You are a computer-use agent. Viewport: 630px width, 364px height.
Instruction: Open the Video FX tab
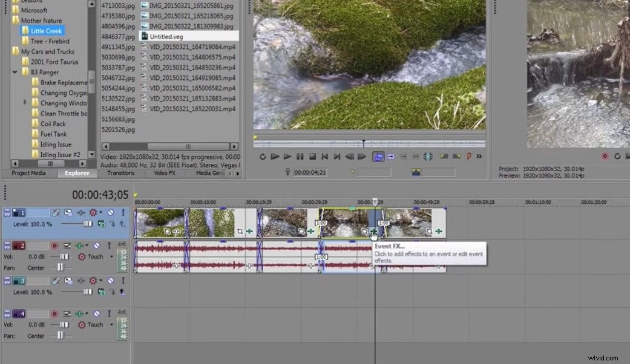click(x=165, y=173)
